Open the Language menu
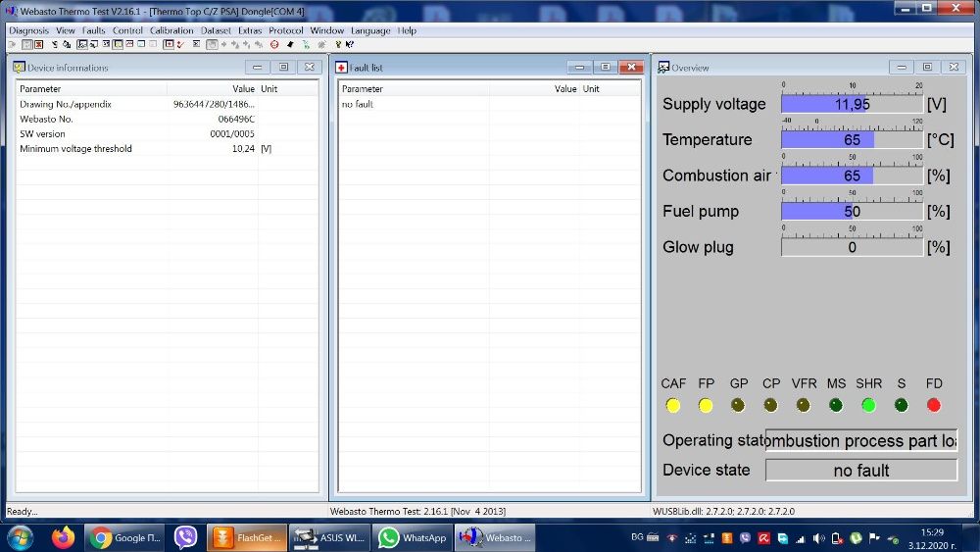 pos(370,30)
